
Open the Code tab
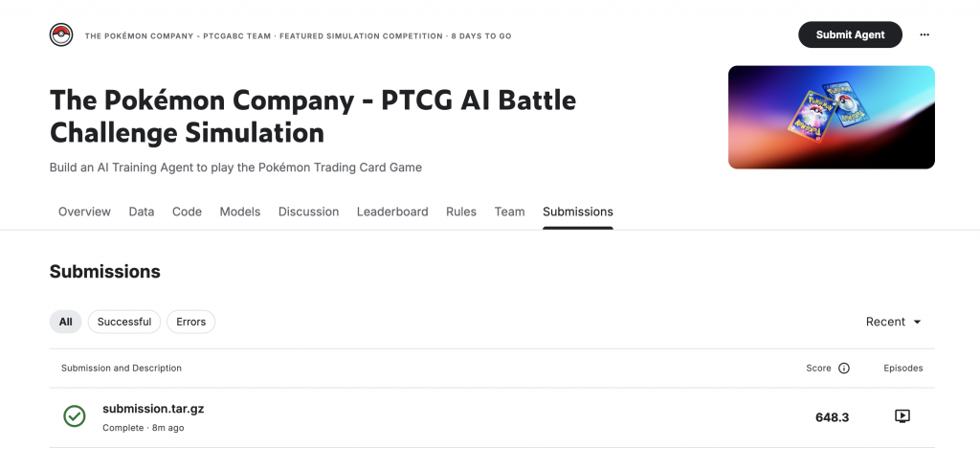pos(187,212)
